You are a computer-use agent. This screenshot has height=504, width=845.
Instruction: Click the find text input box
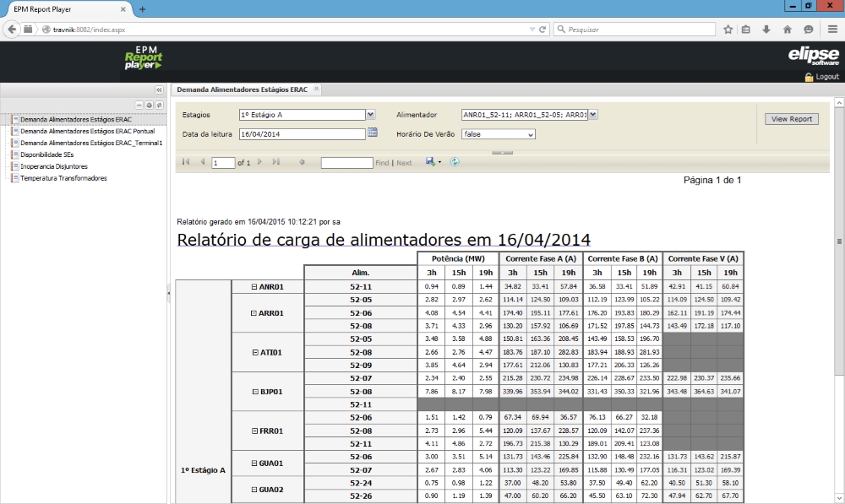(x=347, y=163)
